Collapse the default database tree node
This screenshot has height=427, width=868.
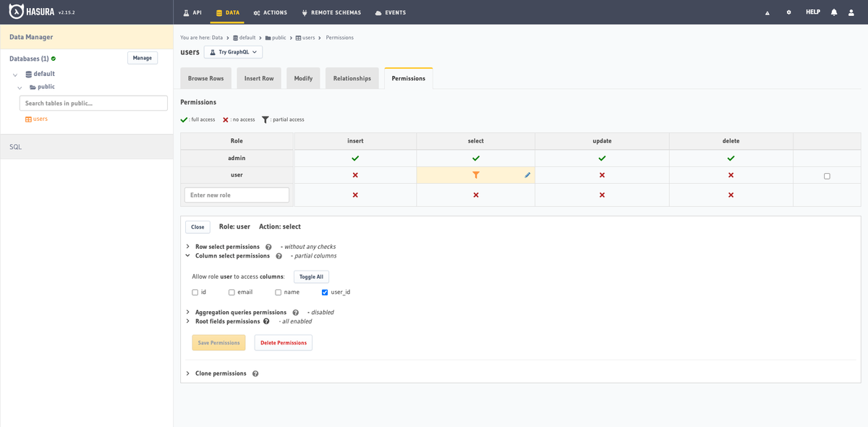click(15, 75)
